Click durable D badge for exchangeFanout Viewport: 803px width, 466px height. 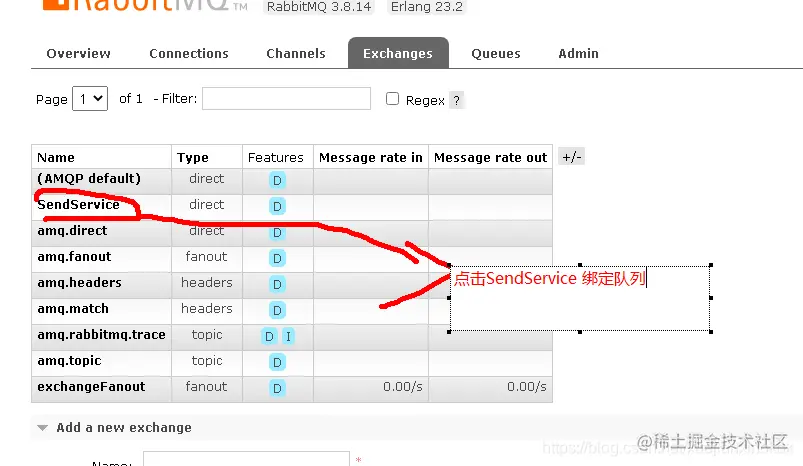(x=277, y=388)
